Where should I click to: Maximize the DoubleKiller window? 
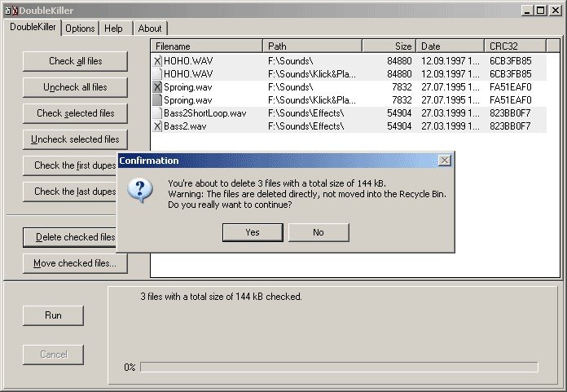coord(541,11)
